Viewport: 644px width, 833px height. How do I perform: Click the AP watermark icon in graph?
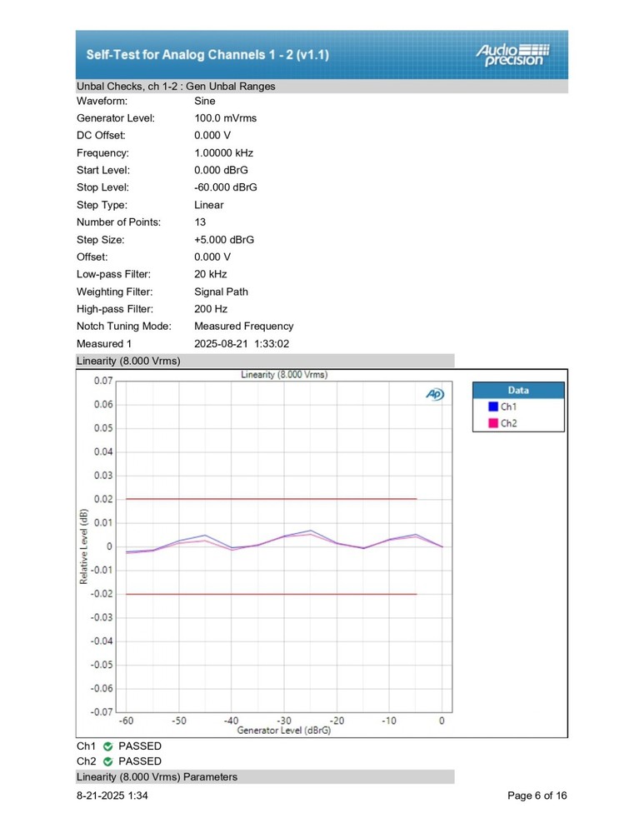click(x=435, y=394)
